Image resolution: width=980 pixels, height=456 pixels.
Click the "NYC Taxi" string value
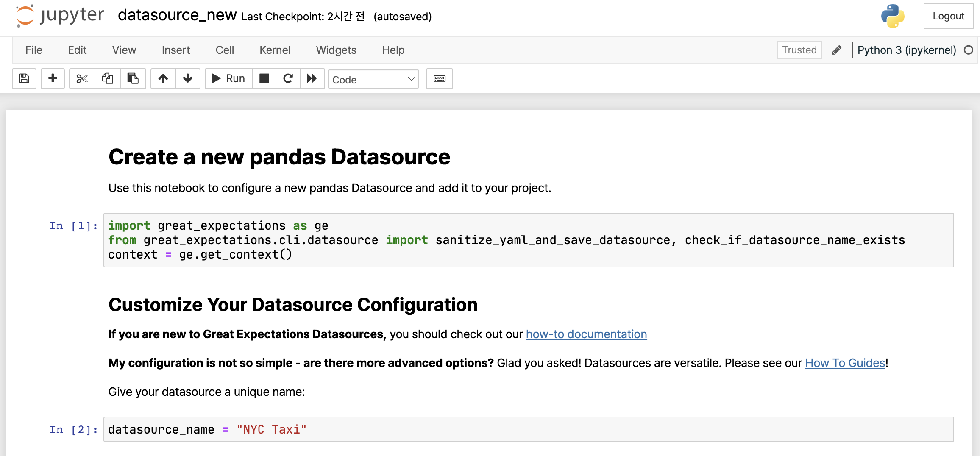click(x=271, y=430)
